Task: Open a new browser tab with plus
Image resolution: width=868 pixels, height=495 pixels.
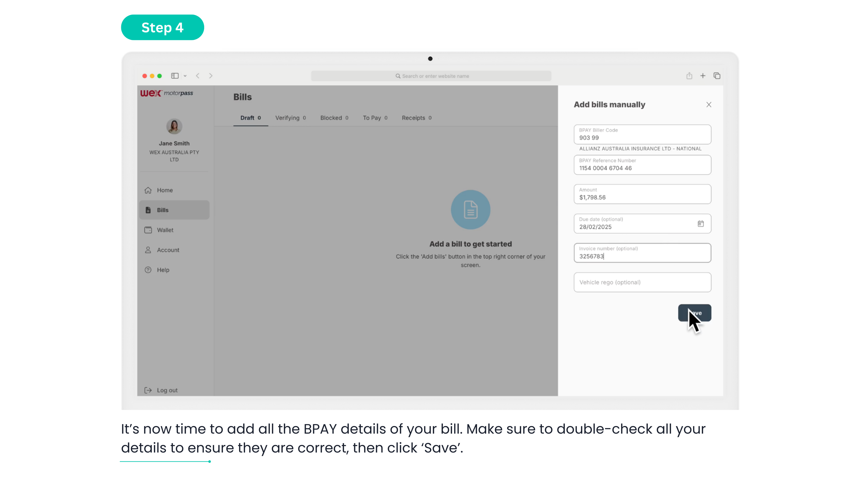Action: (x=702, y=76)
